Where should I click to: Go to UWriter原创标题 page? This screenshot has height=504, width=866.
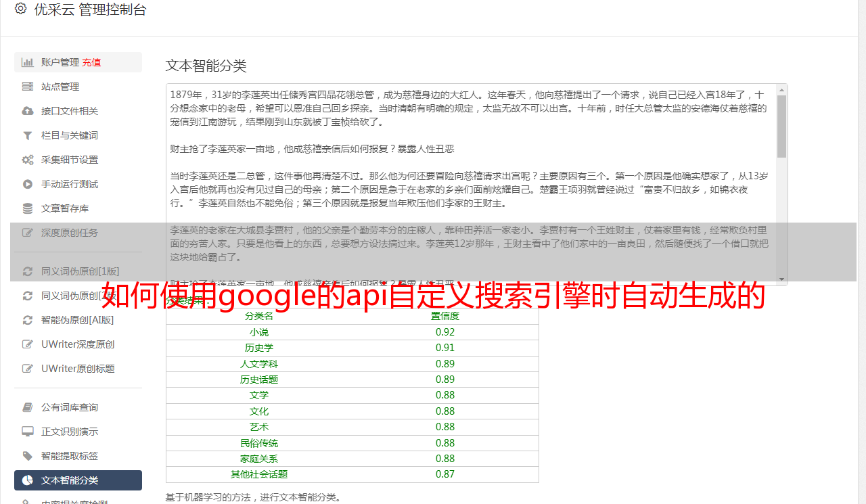(x=77, y=369)
